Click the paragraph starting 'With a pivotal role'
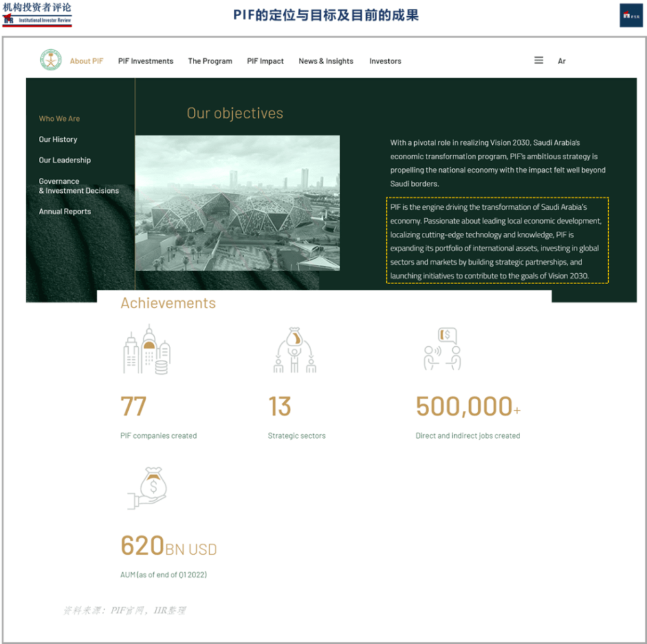Viewport: 647px width, 644px height. (498, 163)
